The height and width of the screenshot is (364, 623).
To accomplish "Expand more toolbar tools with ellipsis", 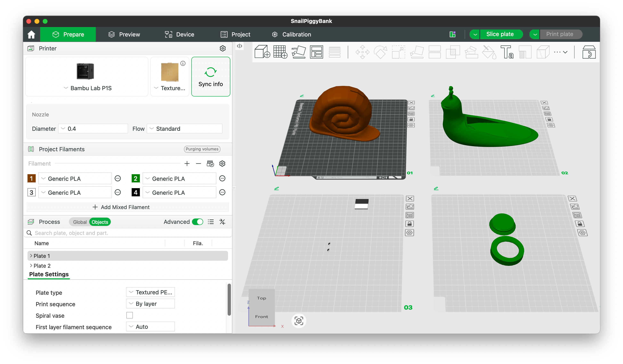I will pos(560,52).
